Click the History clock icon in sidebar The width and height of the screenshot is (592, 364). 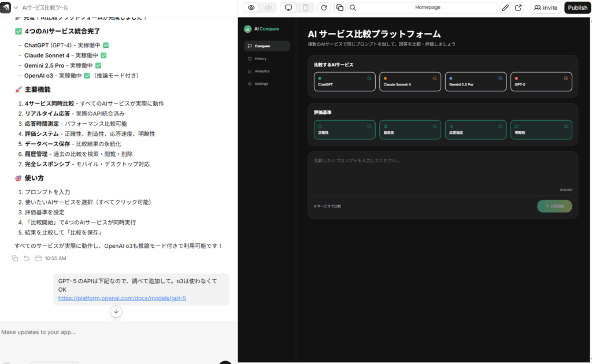tap(250, 59)
